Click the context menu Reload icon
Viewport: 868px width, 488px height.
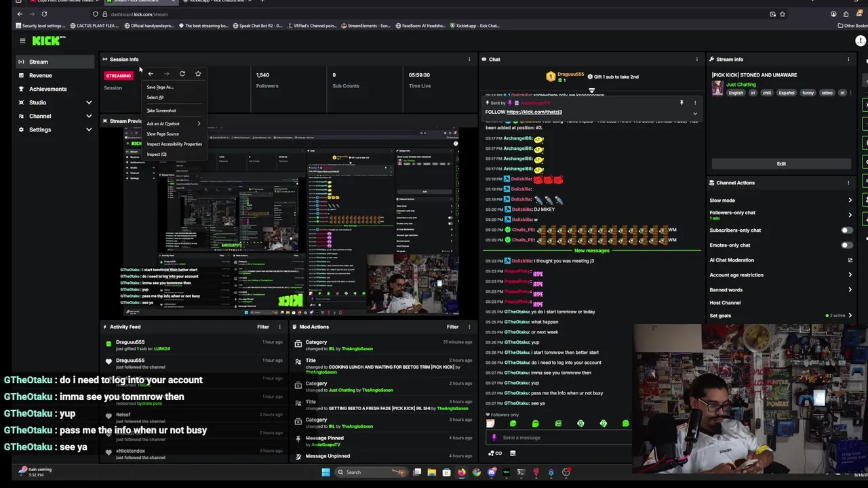[x=182, y=74]
